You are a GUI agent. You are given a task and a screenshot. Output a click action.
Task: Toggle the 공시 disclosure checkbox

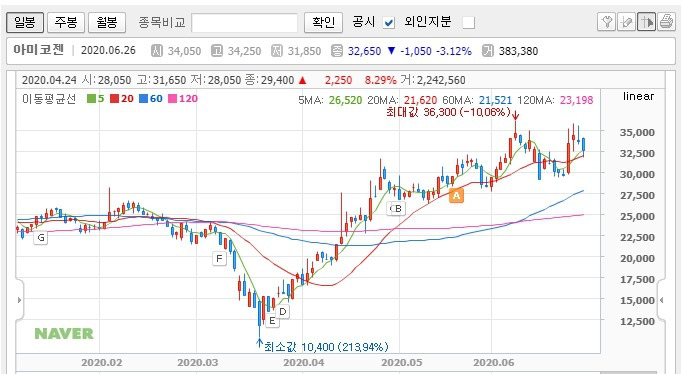tap(389, 23)
